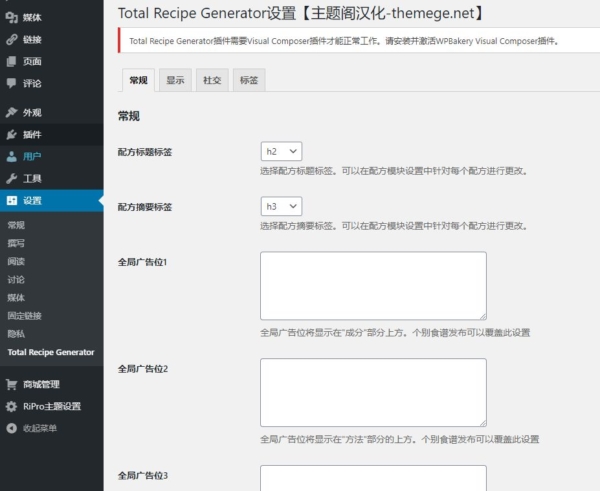Screen dimensions: 600x491
Task: Go to 阅读 settings submenu
Action: (x=16, y=261)
